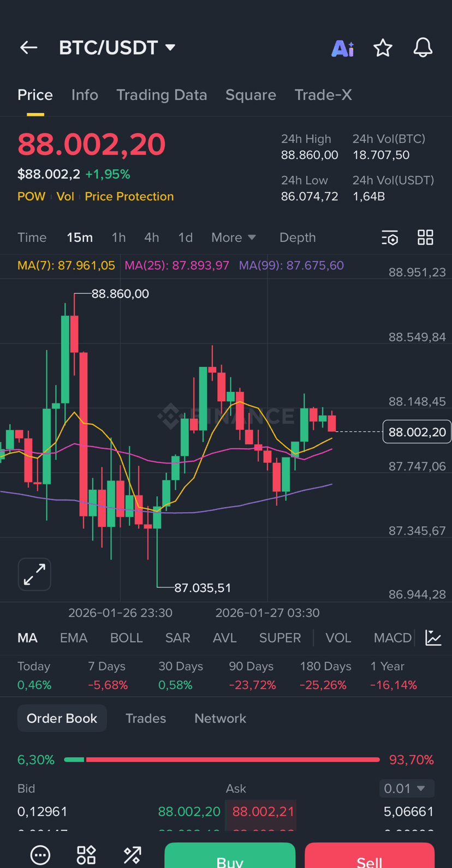Tap the back arrow icon

tap(28, 48)
